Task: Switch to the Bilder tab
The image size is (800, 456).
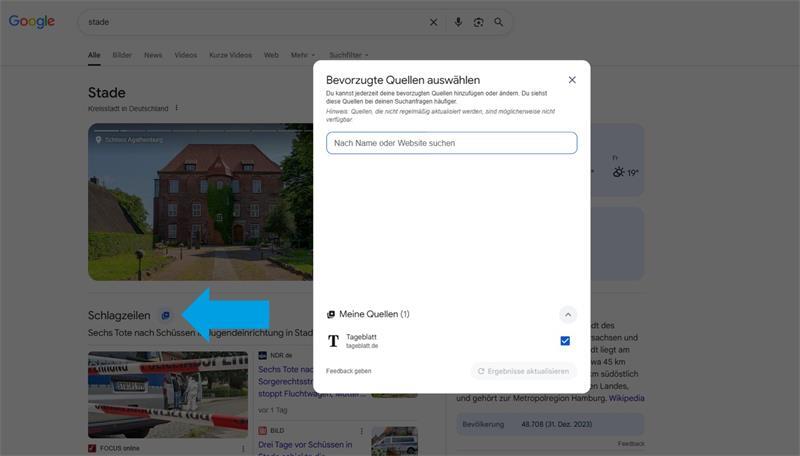Action: (122, 55)
